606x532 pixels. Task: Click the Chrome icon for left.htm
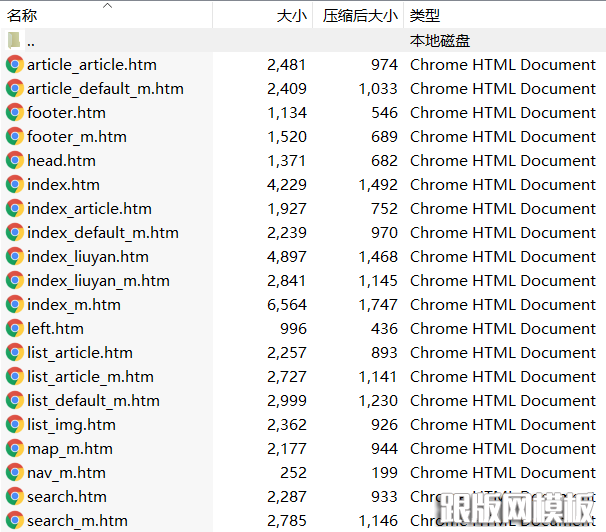pos(15,328)
